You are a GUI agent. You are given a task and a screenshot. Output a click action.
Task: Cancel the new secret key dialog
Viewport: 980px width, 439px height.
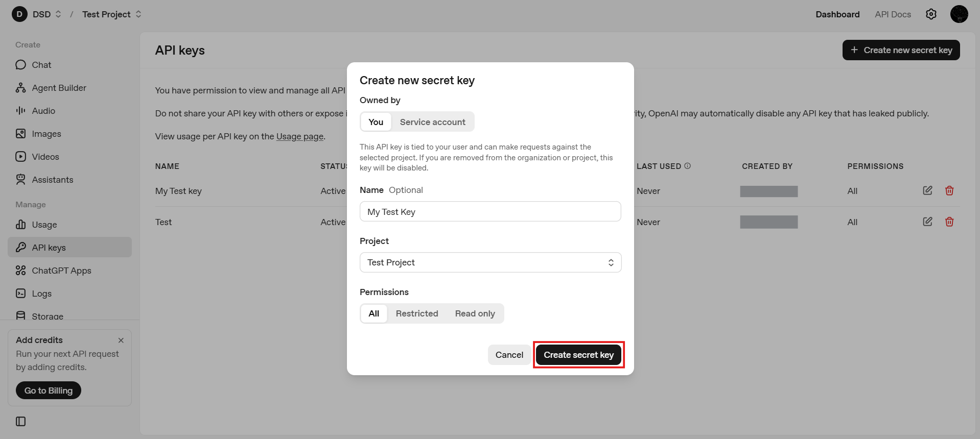pyautogui.click(x=509, y=355)
